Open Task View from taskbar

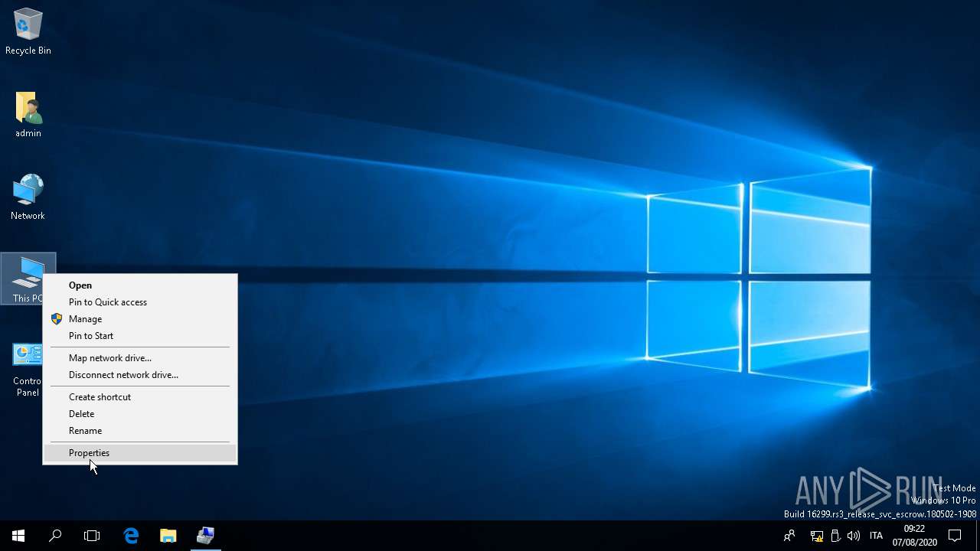coord(92,536)
